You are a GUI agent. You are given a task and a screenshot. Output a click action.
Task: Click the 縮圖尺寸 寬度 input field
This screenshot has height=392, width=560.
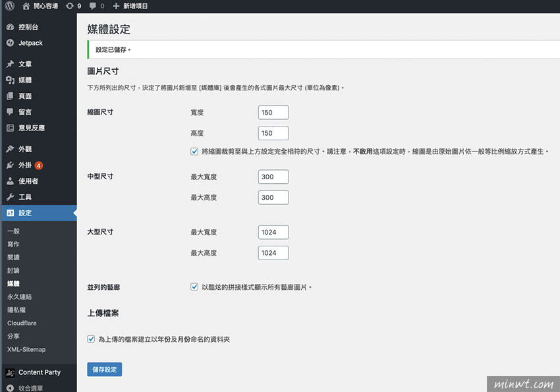click(273, 113)
